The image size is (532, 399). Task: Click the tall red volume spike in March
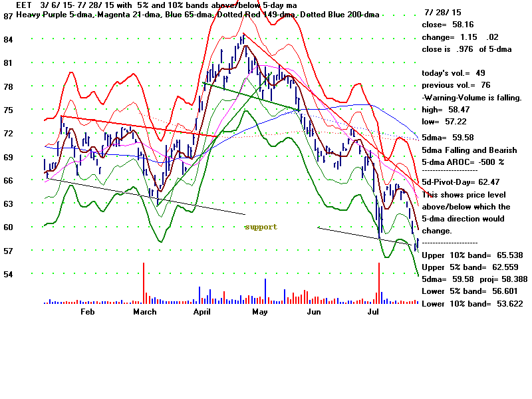click(x=144, y=283)
